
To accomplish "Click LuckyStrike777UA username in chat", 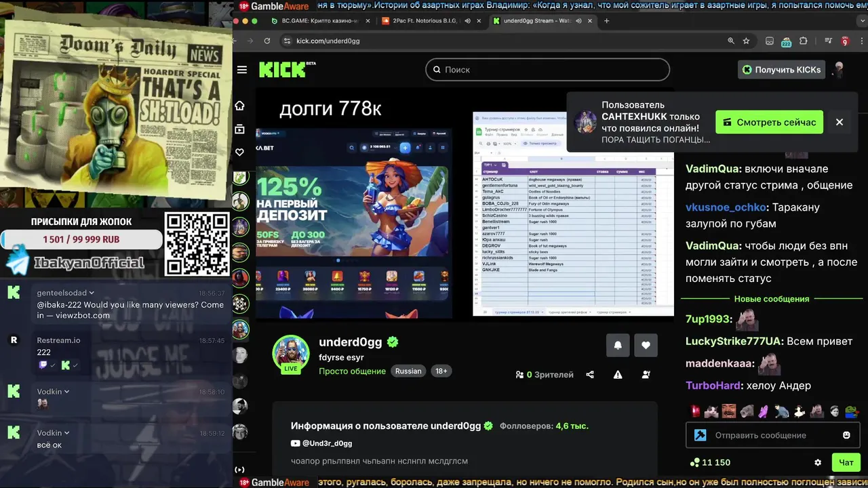I will click(x=733, y=341).
